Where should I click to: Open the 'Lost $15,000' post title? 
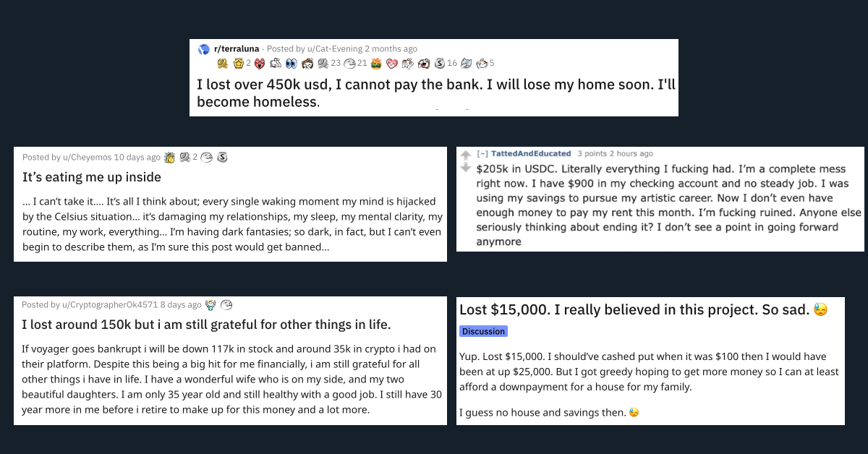[634, 309]
